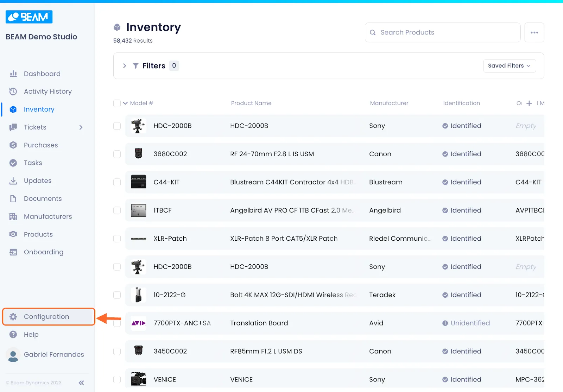Select first HDC-2000B row checkbox

pos(117,126)
